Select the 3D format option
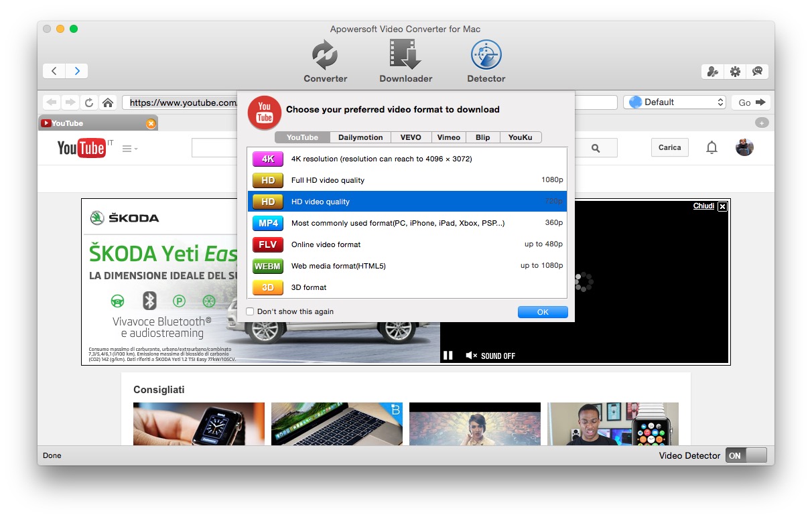Screen dimensions: 812x519 pos(407,287)
